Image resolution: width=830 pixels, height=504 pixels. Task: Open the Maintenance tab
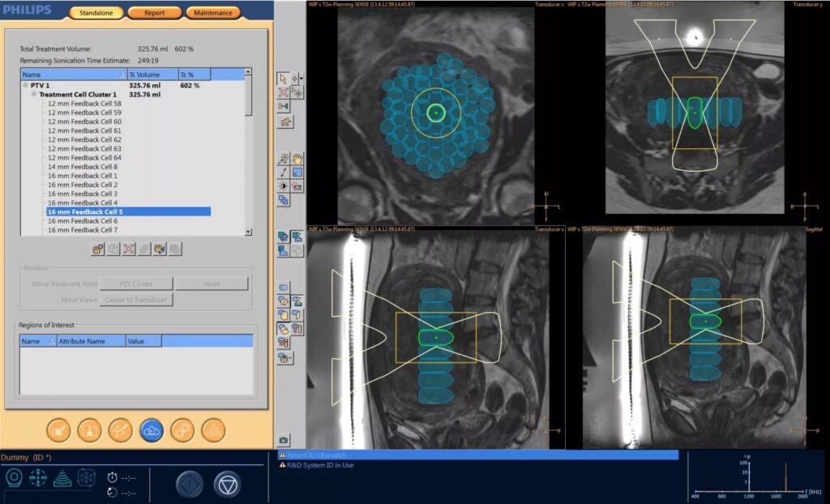[x=213, y=13]
